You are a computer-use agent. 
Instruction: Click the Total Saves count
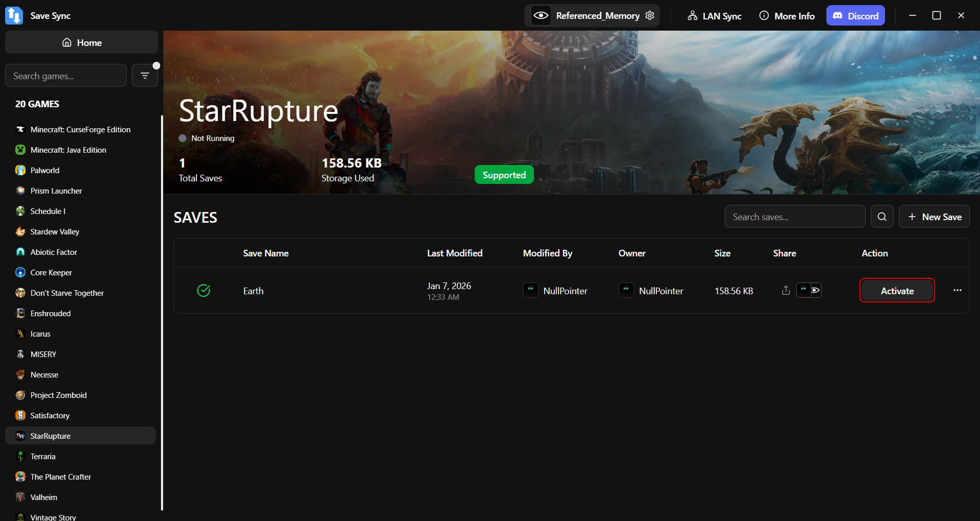pos(182,163)
